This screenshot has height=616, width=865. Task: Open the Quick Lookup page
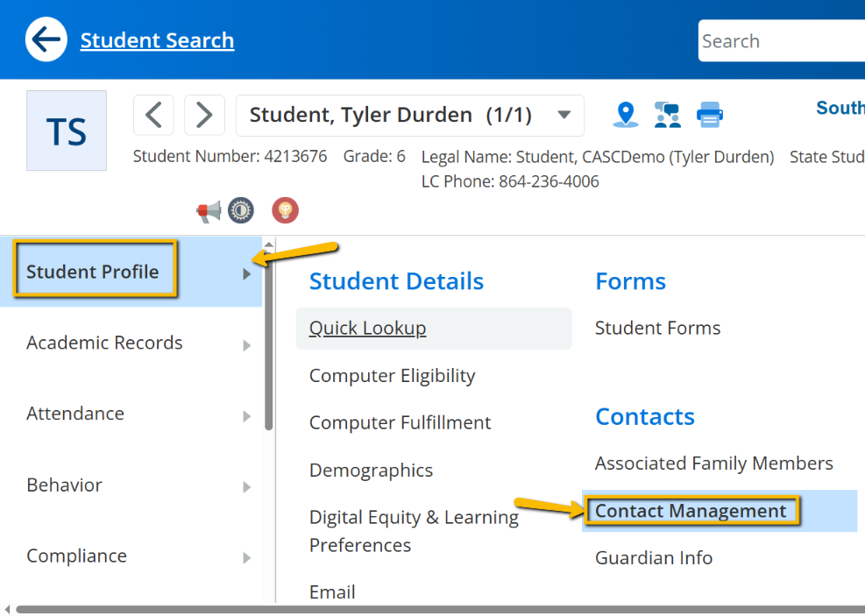coord(367,328)
